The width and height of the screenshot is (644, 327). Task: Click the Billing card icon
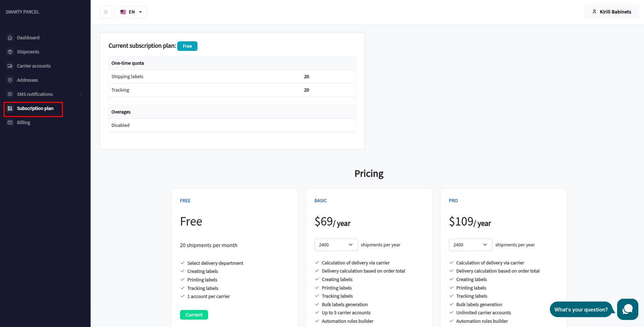[10, 123]
